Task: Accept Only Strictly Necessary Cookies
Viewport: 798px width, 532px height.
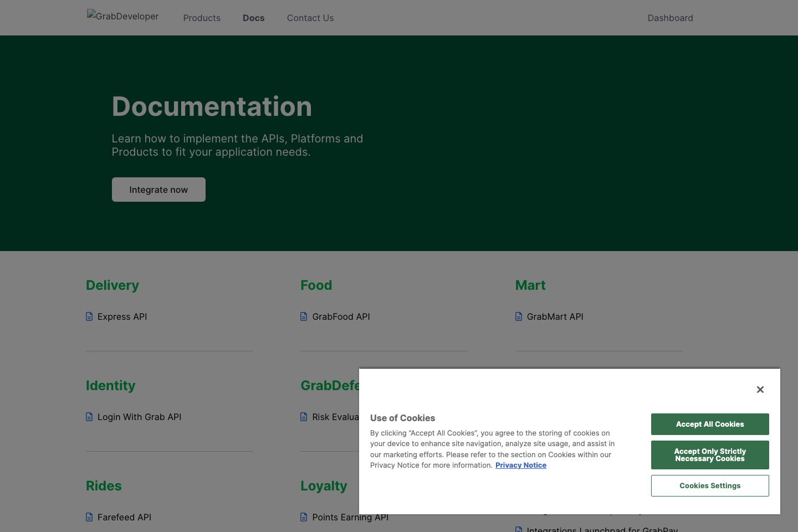Action: click(x=710, y=455)
